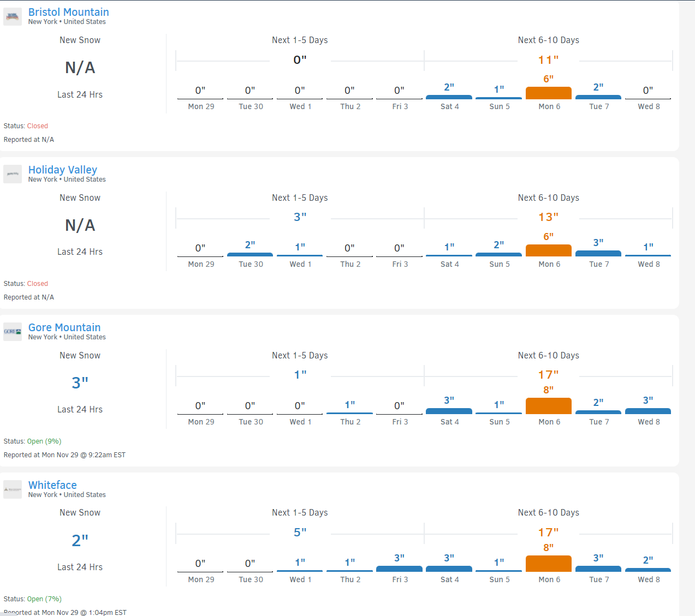Select Bristol Mountain's orange Mon 6 snowfall bar
695x616 pixels.
[x=548, y=93]
